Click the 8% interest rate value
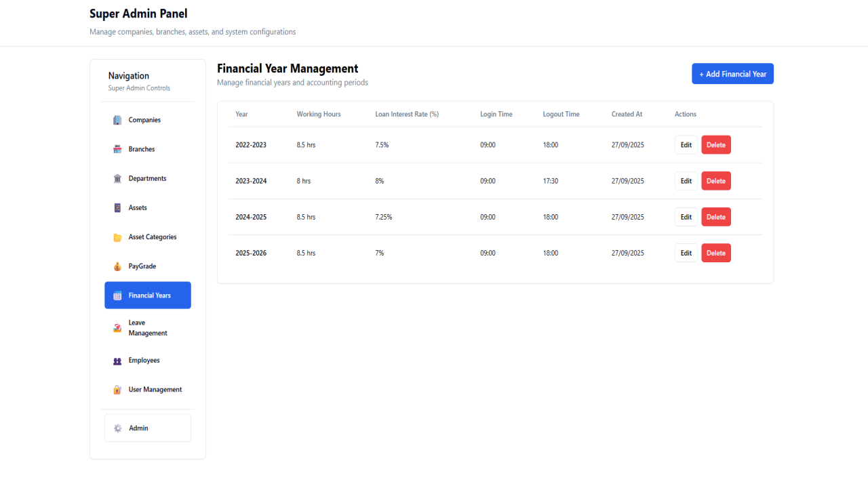This screenshot has width=868, height=488. point(380,181)
